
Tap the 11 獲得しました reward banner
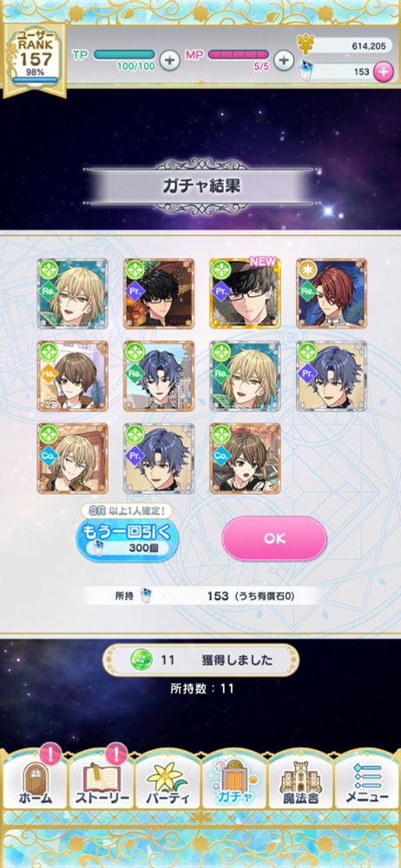point(201,660)
